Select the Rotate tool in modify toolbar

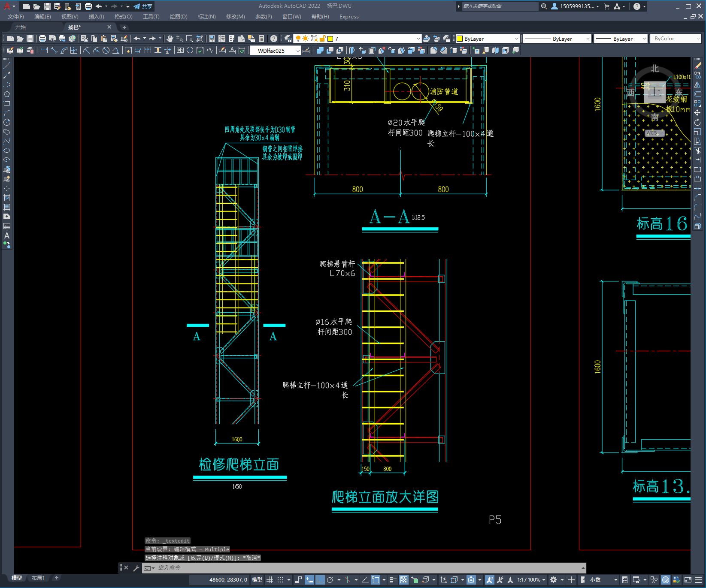click(697, 122)
